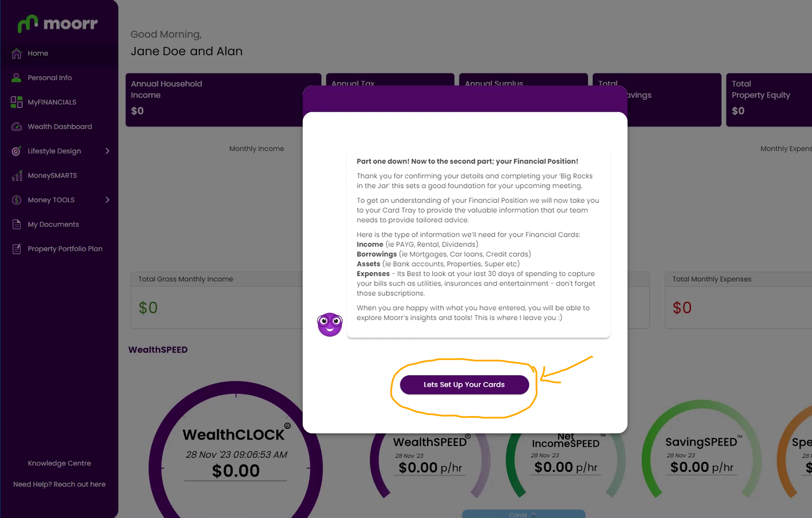Open the My Documents file icon
The width and height of the screenshot is (812, 518).
tap(17, 224)
